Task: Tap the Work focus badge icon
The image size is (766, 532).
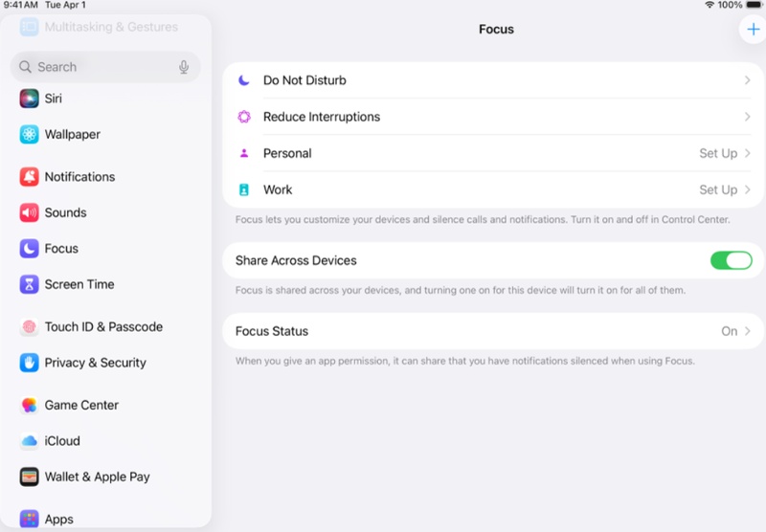Action: [244, 189]
